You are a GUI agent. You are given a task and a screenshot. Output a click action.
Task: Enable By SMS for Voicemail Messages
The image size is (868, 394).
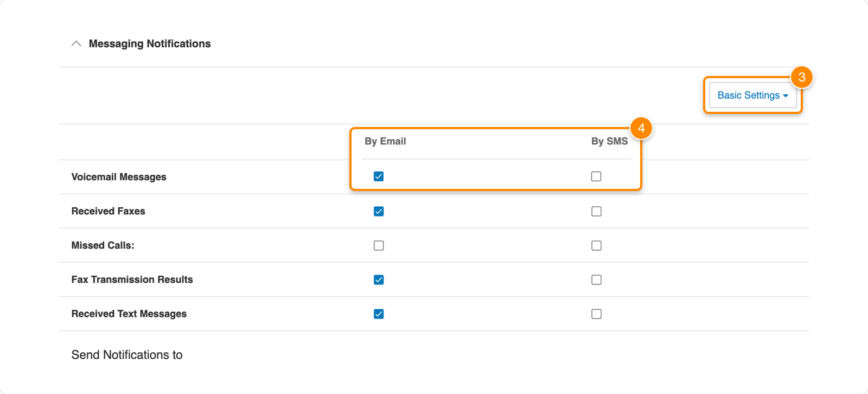596,176
